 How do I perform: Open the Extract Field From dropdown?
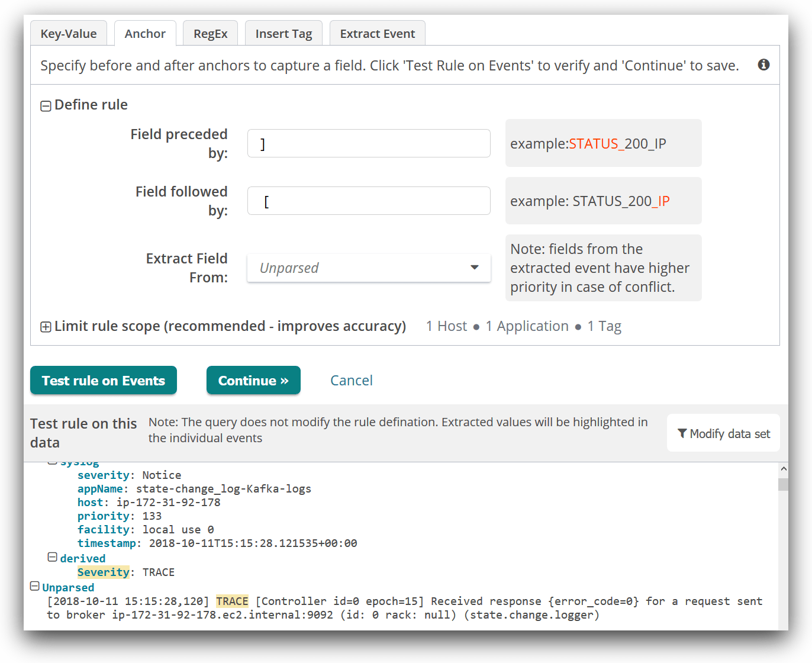point(368,268)
